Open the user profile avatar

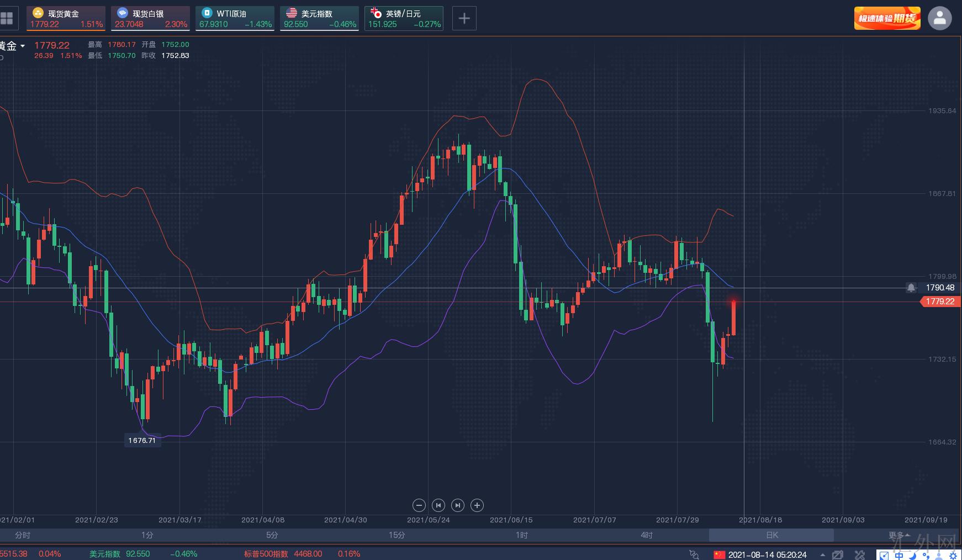pos(939,18)
